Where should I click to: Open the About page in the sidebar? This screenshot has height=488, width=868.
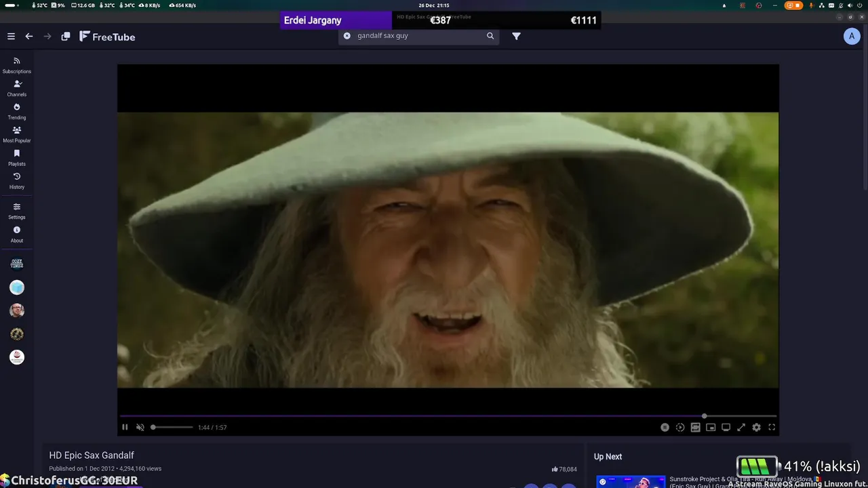[x=17, y=234]
